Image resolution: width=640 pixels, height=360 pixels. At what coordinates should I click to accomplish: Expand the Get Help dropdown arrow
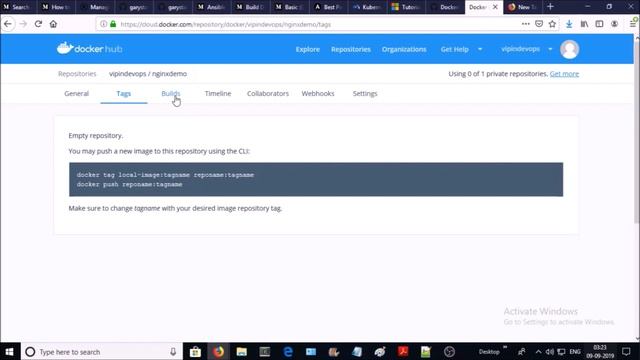[x=480, y=49]
